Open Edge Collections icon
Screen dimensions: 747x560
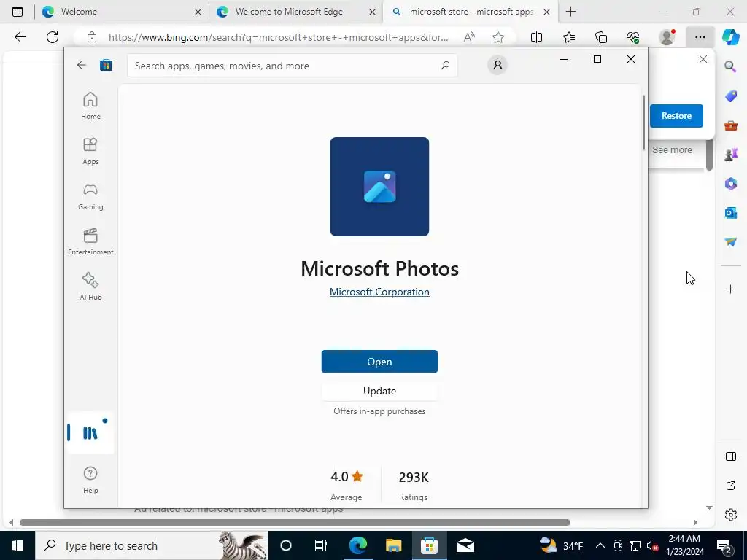click(601, 37)
